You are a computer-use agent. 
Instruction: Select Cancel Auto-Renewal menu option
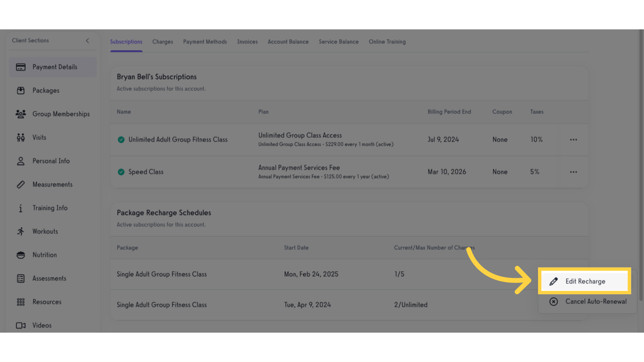588,302
